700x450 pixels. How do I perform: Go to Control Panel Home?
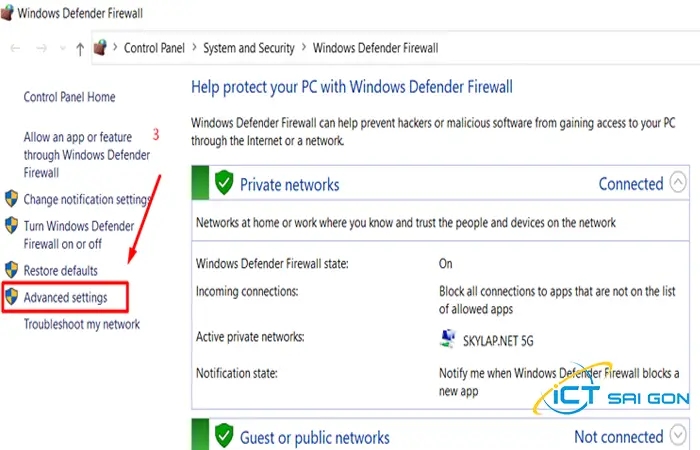[69, 97]
